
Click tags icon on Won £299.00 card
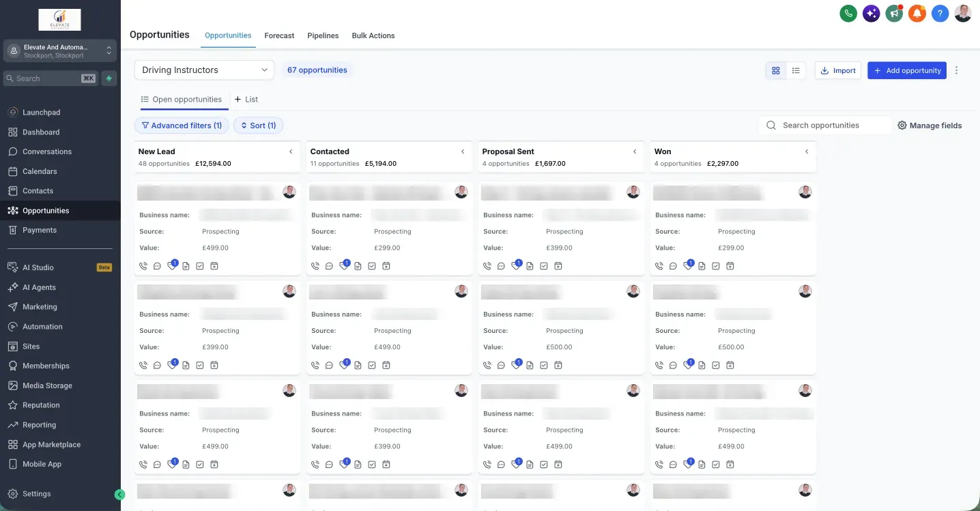[687, 266]
